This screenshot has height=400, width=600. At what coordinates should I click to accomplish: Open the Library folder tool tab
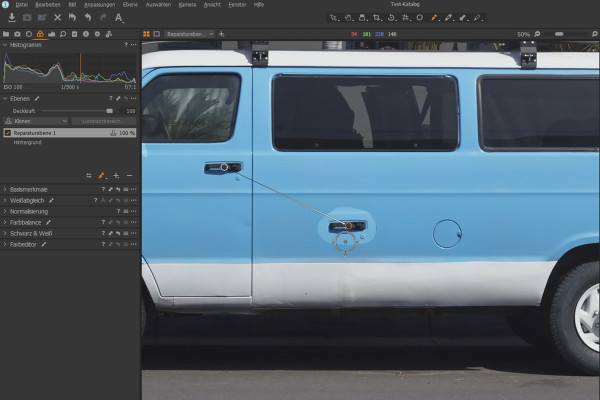pos(6,34)
